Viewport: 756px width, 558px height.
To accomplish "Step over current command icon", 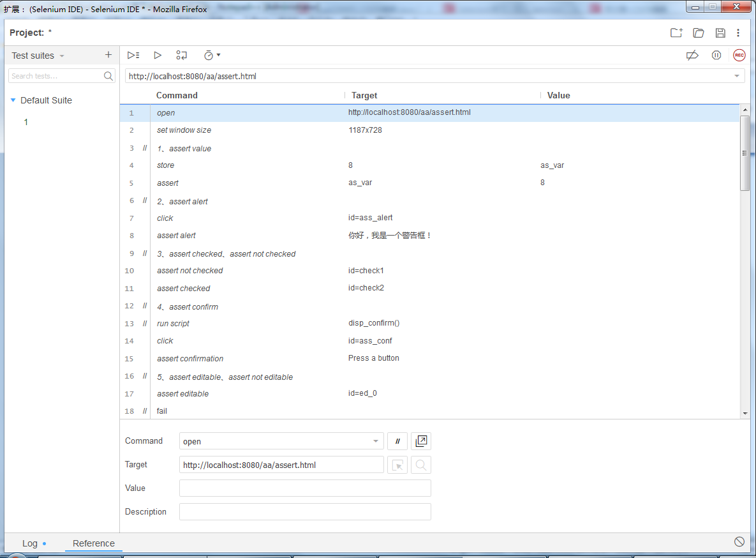I will [181, 55].
